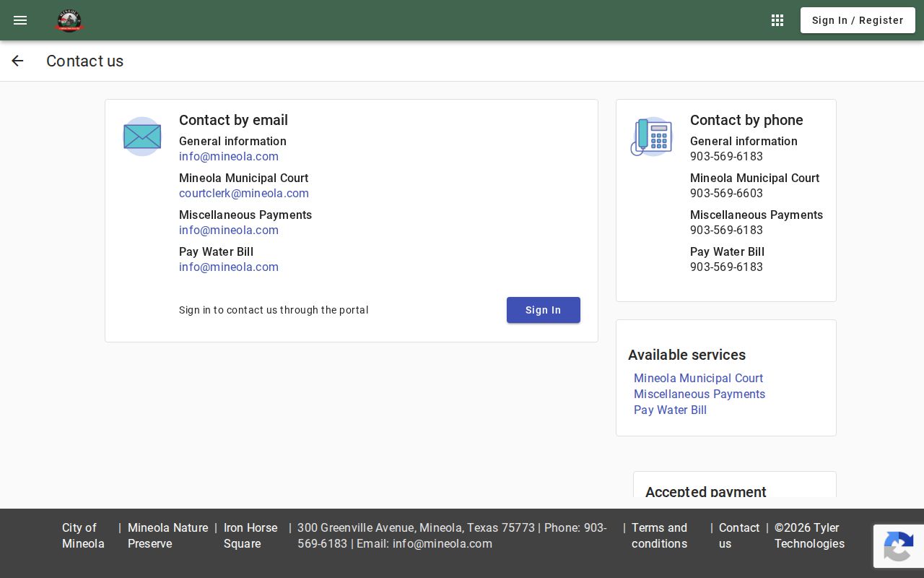Click the Contact us page title

click(x=84, y=61)
